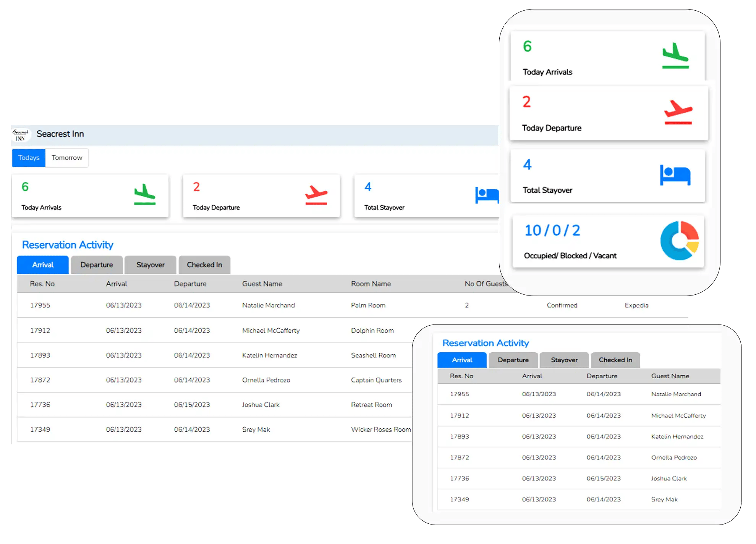Toggle the Todays active filter button

pyautogui.click(x=28, y=158)
